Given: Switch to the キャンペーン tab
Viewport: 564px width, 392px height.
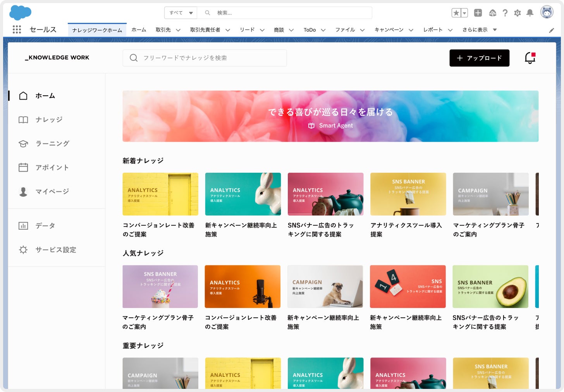Looking at the screenshot, I should tap(389, 30).
